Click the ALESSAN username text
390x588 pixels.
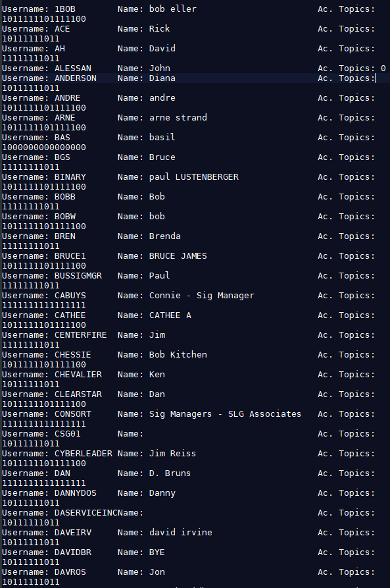click(x=73, y=68)
